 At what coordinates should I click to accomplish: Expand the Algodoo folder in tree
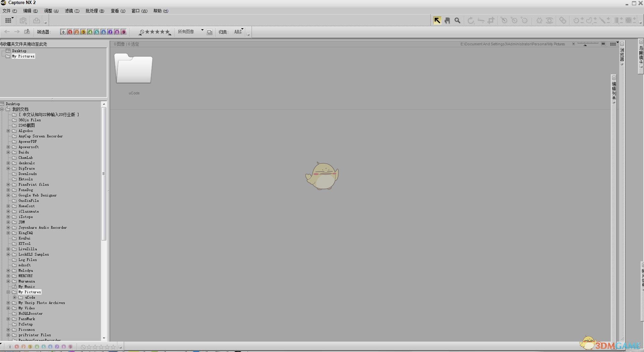[8, 131]
